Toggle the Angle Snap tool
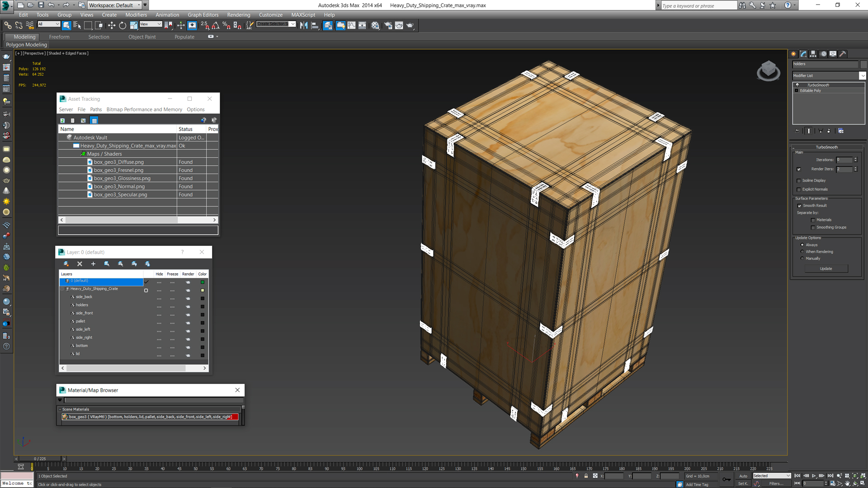Screen dimensions: 868x488 [x=216, y=25]
